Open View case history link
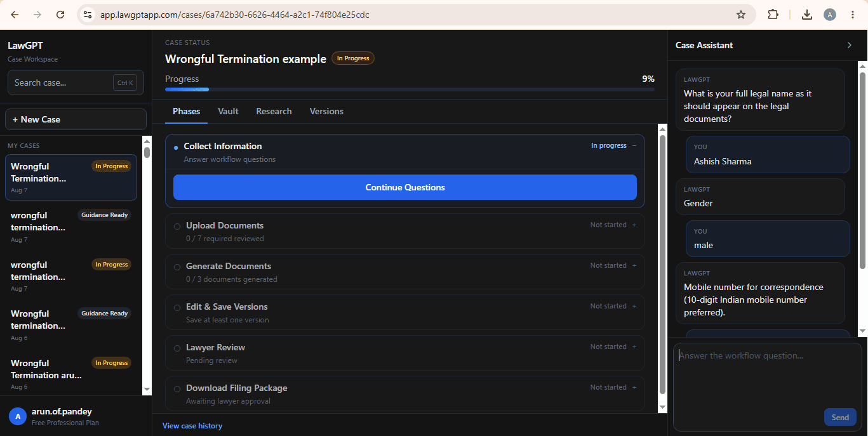Image resolution: width=868 pixels, height=436 pixels. pyautogui.click(x=192, y=426)
